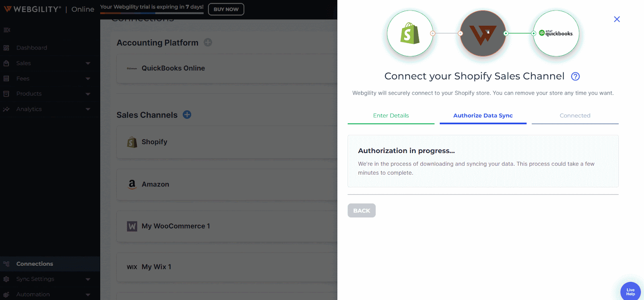The height and width of the screenshot is (300, 644).
Task: Open Sync Settings in the sidebar
Action: click(35, 279)
